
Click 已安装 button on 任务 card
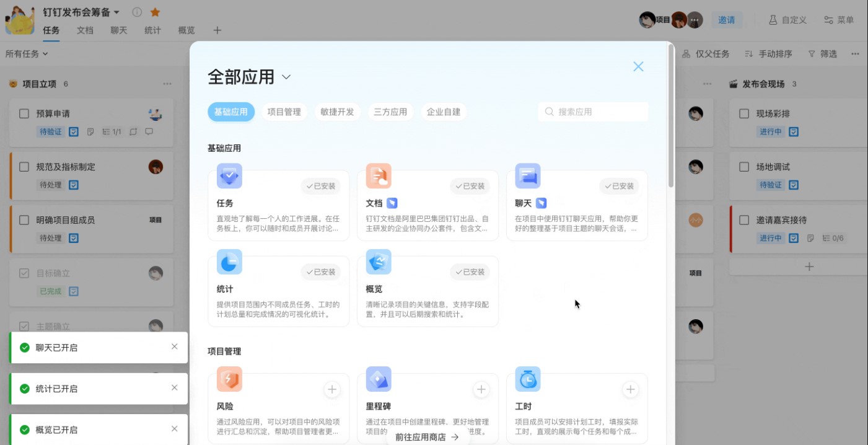tap(321, 186)
